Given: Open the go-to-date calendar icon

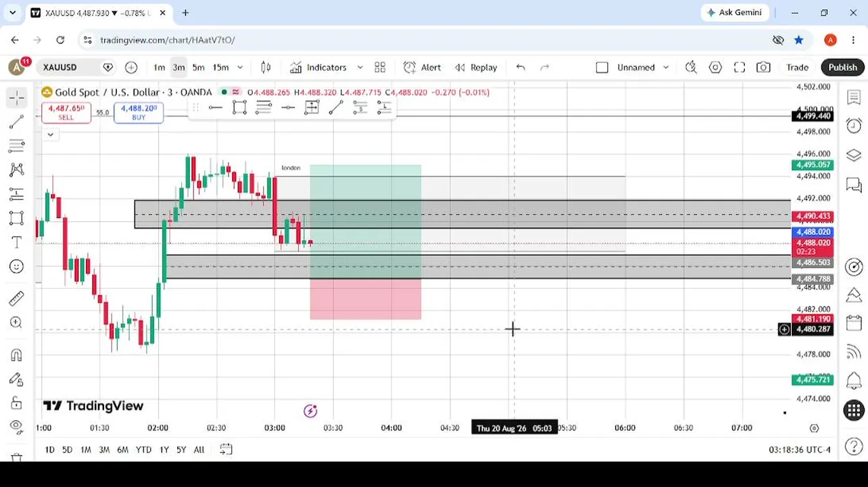Looking at the screenshot, I should pos(226,450).
